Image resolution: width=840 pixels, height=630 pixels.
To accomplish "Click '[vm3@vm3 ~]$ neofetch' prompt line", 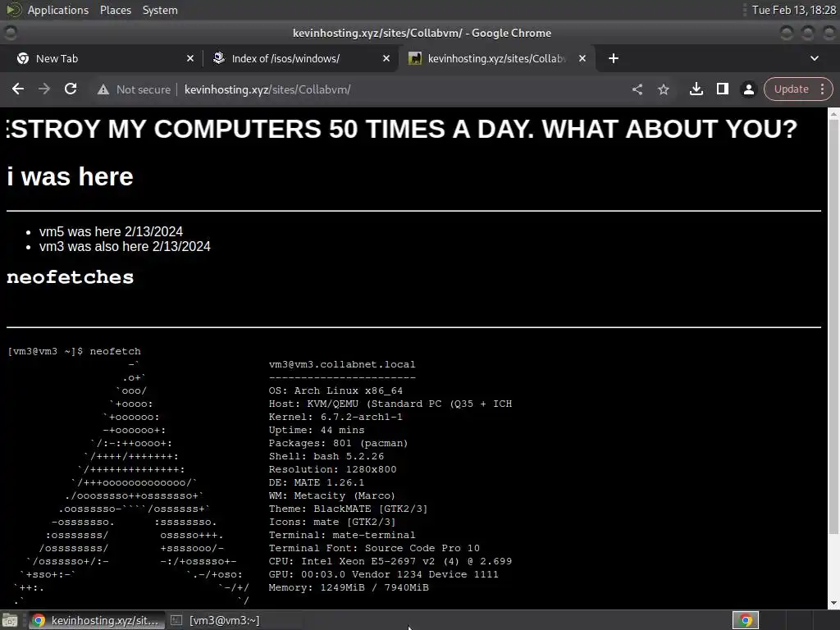I will (75, 351).
